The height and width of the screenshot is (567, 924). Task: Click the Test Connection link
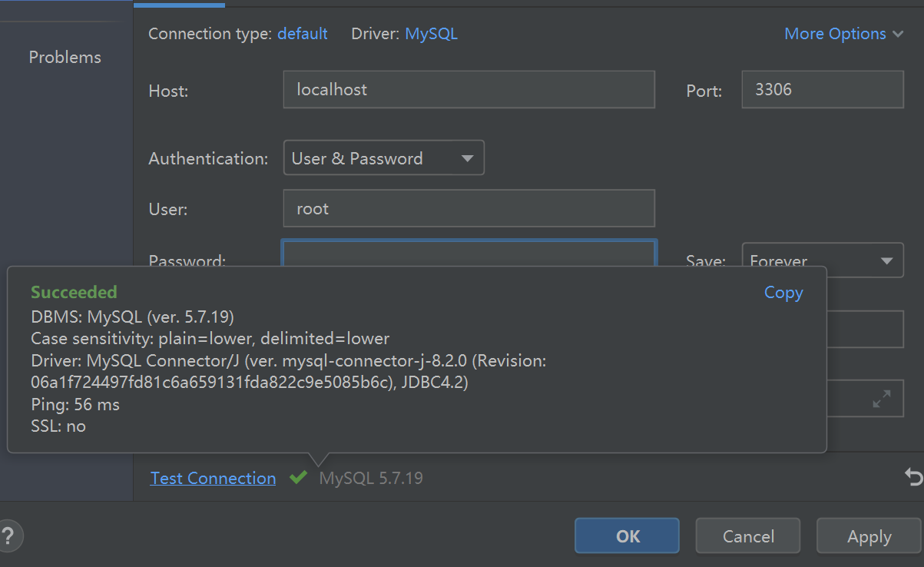[213, 478]
